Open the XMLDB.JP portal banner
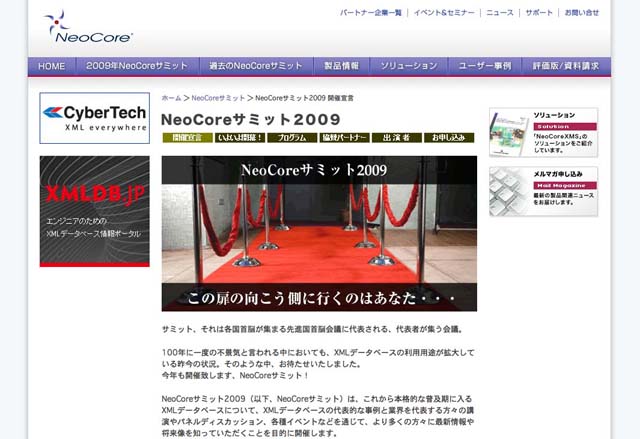 (x=95, y=211)
